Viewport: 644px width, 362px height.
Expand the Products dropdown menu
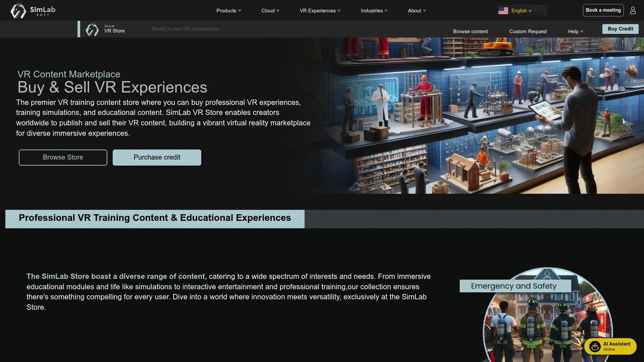tap(229, 11)
